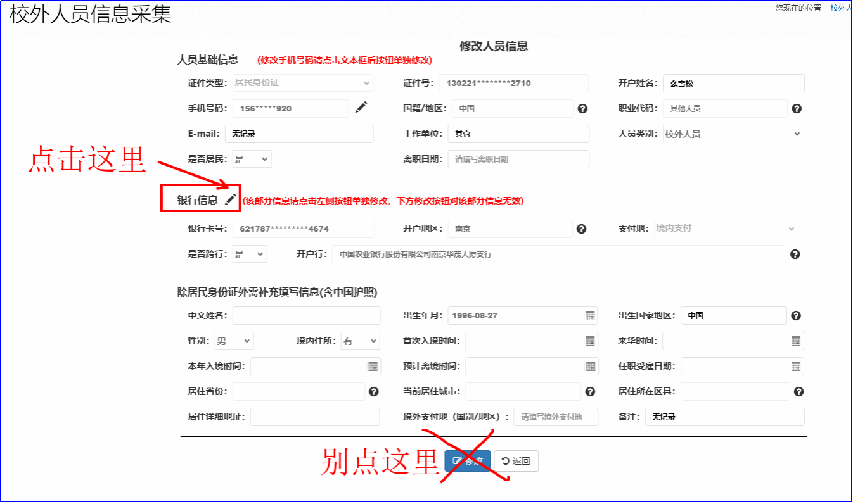
Task: Click the 银行信息 edit pencil icon
Action: tap(231, 200)
